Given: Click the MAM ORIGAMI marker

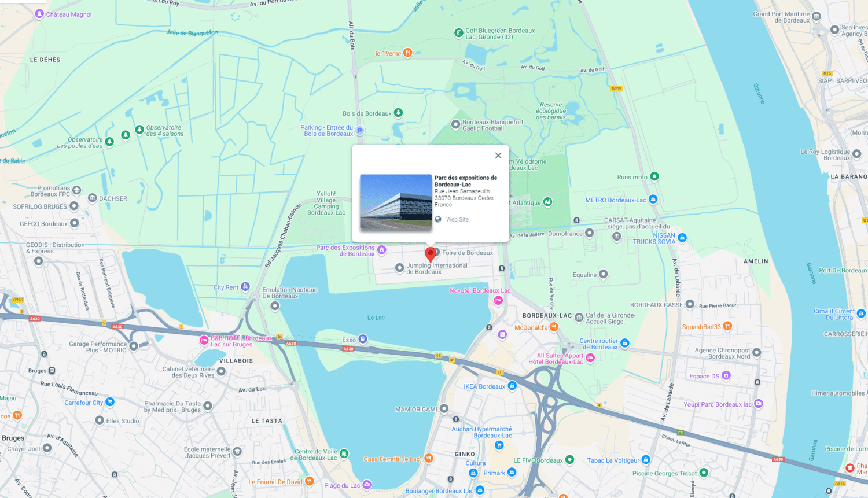Looking at the screenshot, I should tap(444, 409).
